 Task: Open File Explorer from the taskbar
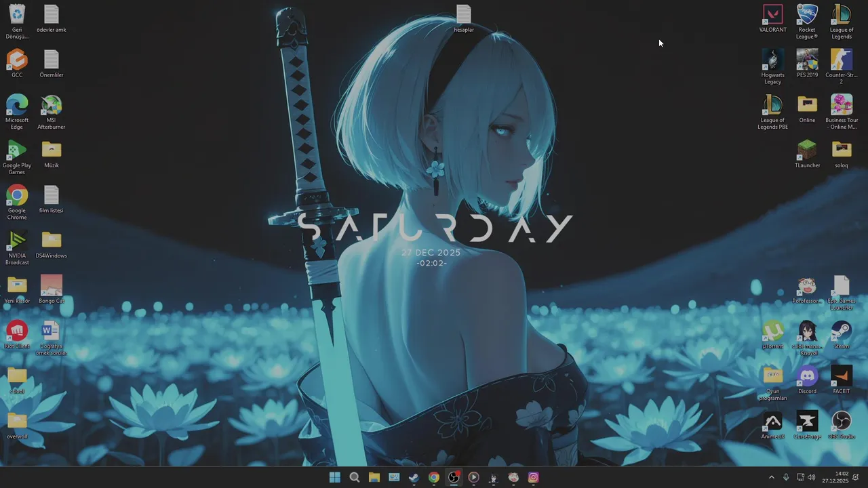tap(374, 477)
